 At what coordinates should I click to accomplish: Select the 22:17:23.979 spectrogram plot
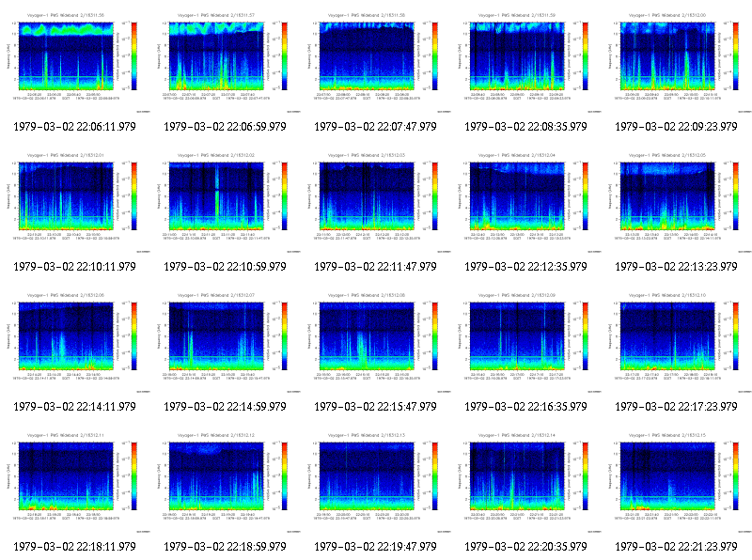(677, 342)
